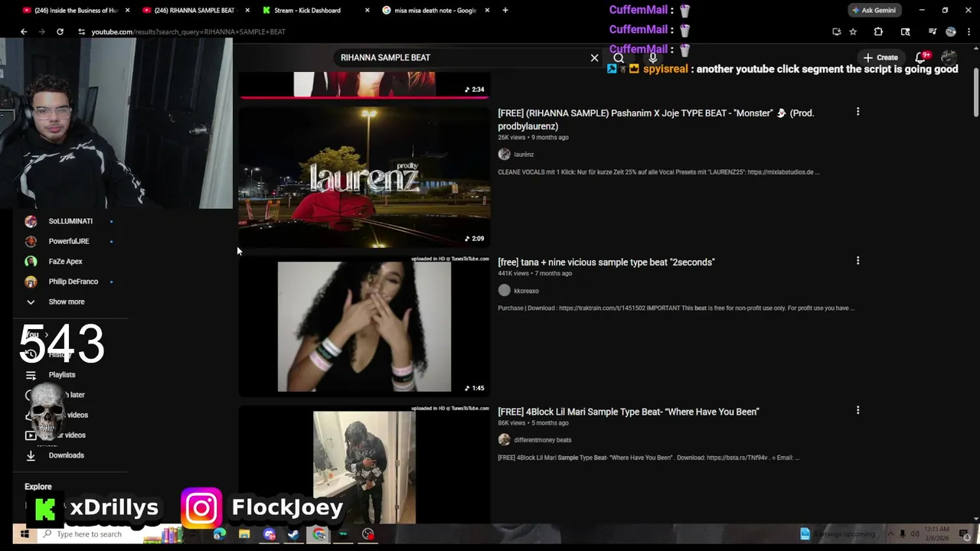The image size is (980, 551).
Task: Open Microsoft Edge from the taskbar
Action: [220, 534]
